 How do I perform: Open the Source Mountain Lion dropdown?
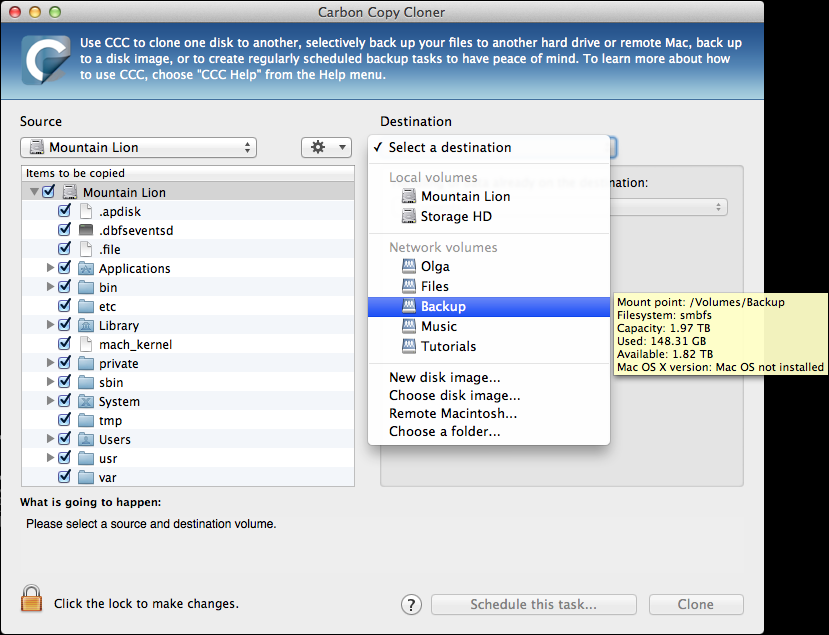(x=139, y=148)
